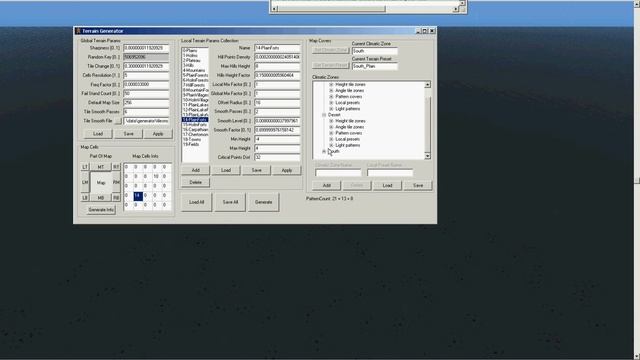Click the Generate button
This screenshot has width=640, height=360.
[264, 202]
